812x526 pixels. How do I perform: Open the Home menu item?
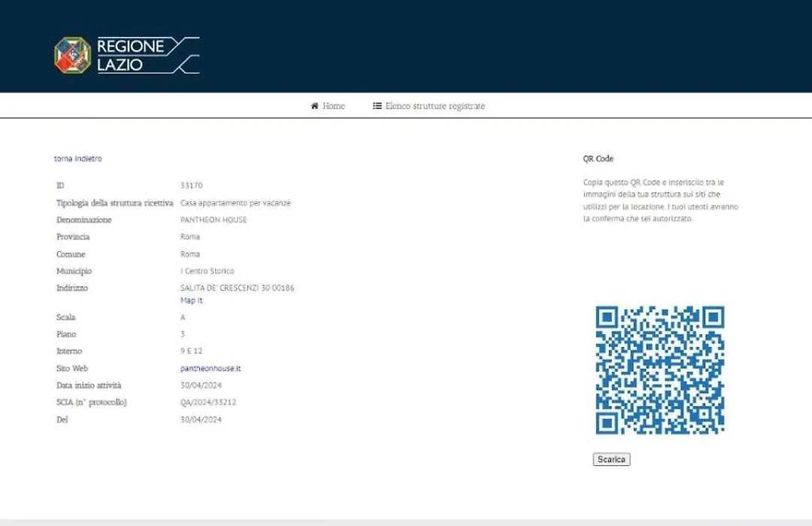[x=328, y=106]
